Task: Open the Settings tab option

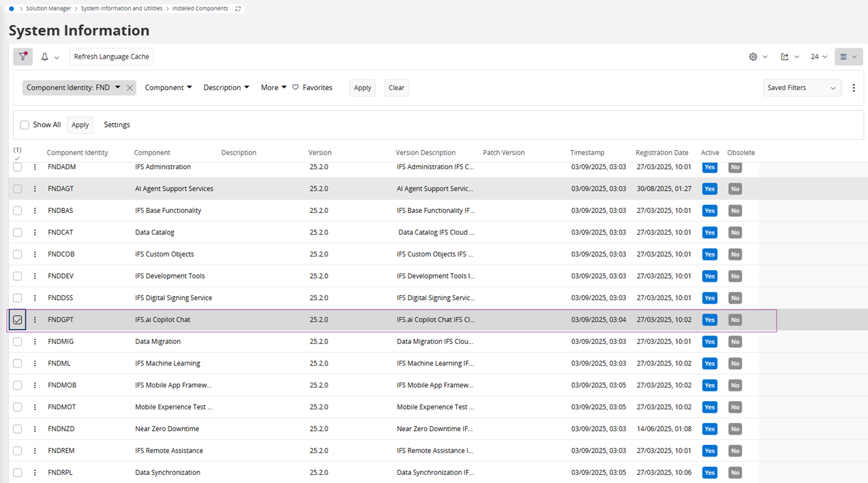Action: 117,125
